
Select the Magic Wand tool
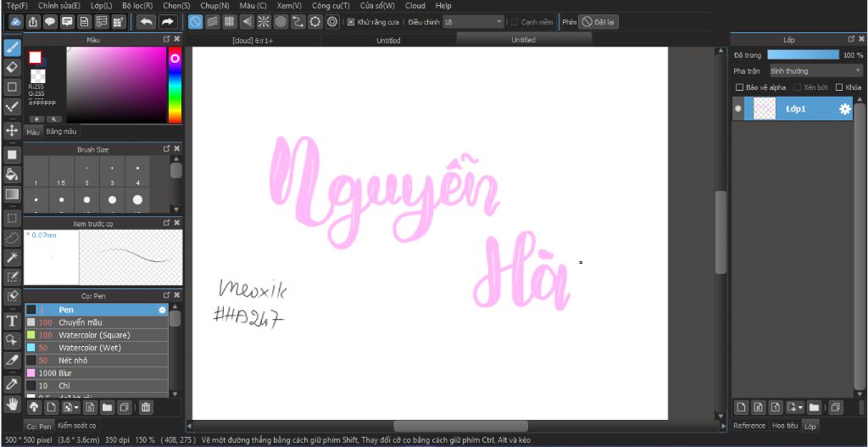point(12,258)
